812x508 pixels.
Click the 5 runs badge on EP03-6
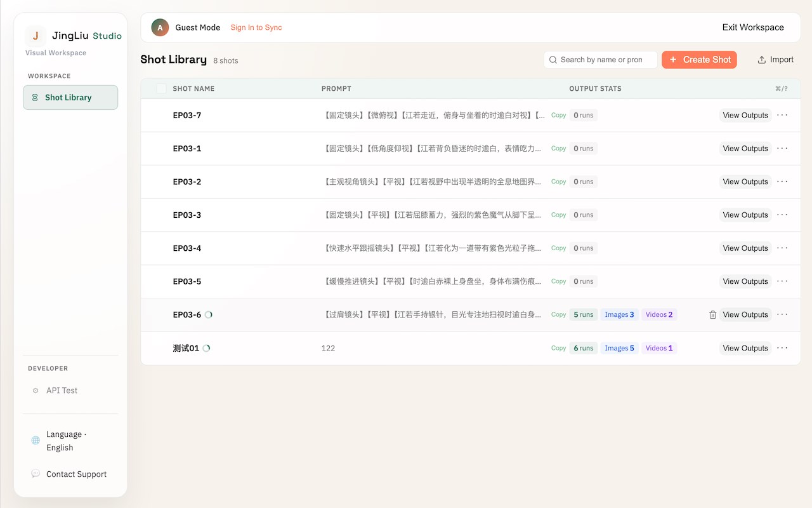(x=584, y=314)
